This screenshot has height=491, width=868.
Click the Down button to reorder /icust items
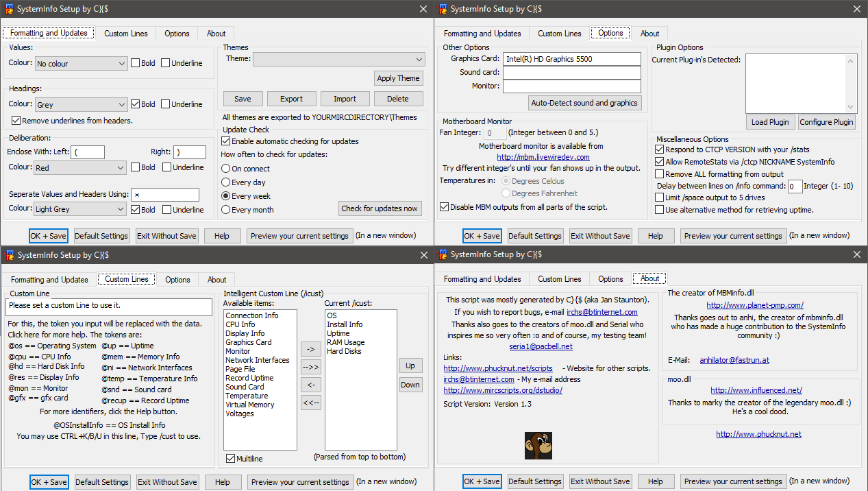[x=410, y=385]
